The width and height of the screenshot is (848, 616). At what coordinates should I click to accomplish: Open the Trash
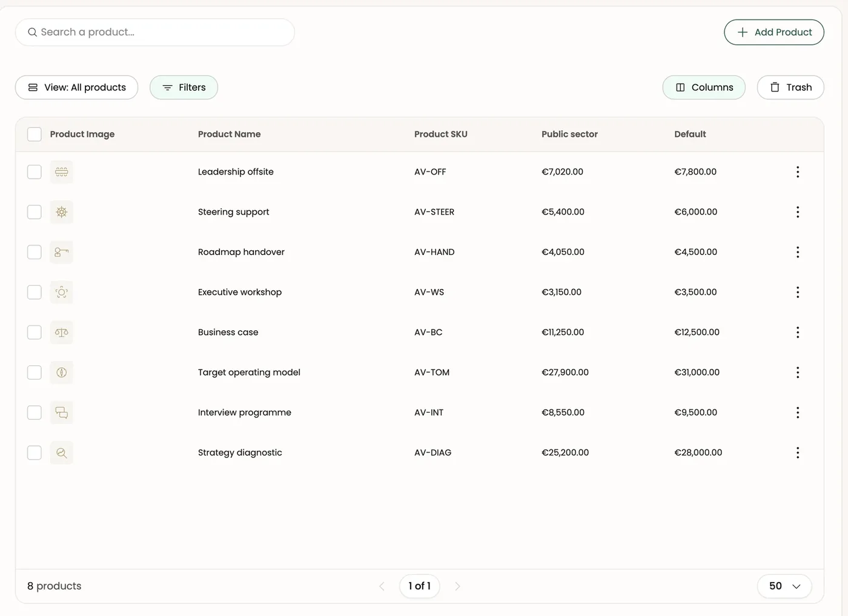[790, 87]
